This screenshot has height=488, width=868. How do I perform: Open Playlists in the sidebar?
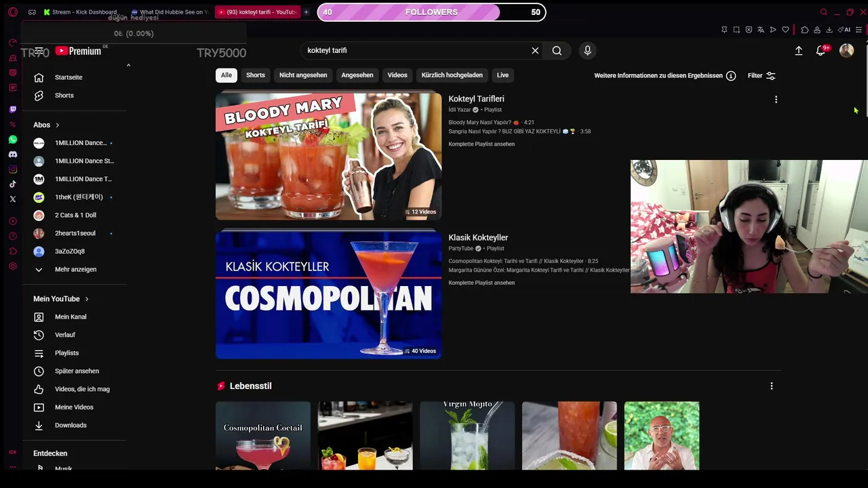[x=76, y=353]
